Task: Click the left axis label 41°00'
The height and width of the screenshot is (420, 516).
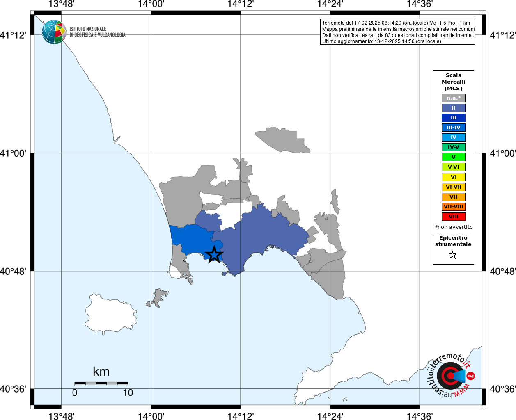Action: click(13, 153)
